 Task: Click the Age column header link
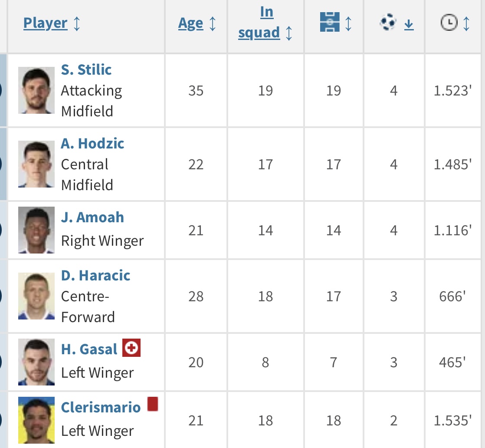click(x=190, y=23)
